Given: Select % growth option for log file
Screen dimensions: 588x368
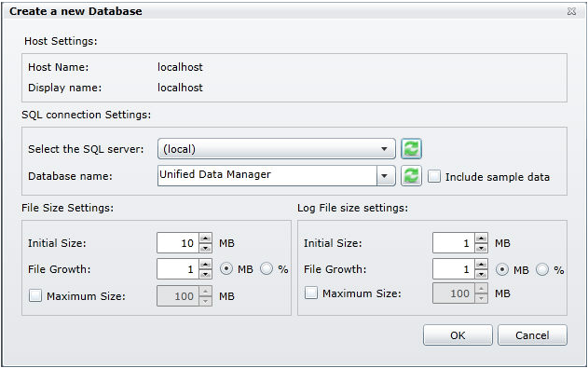Looking at the screenshot, I should 542,269.
